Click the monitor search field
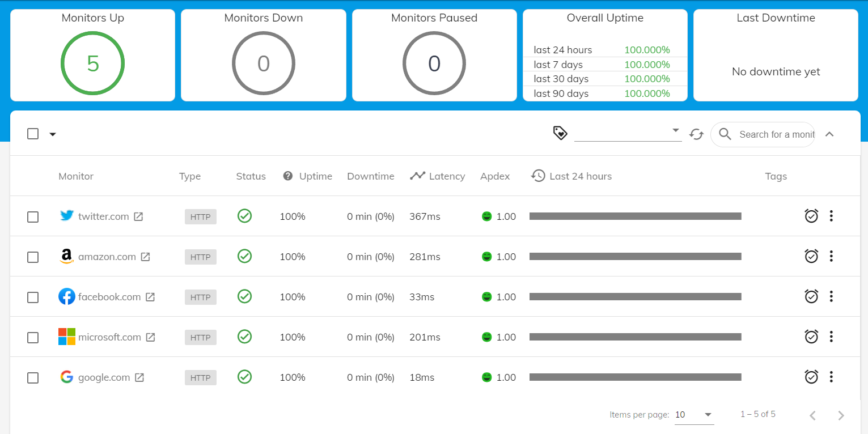This screenshot has height=434, width=868. click(x=776, y=134)
